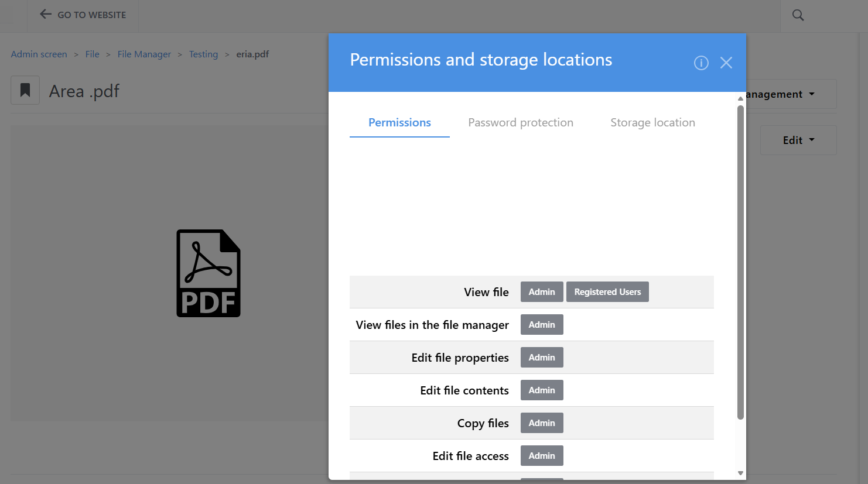
Task: Open the Permissions tab
Action: pos(399,122)
